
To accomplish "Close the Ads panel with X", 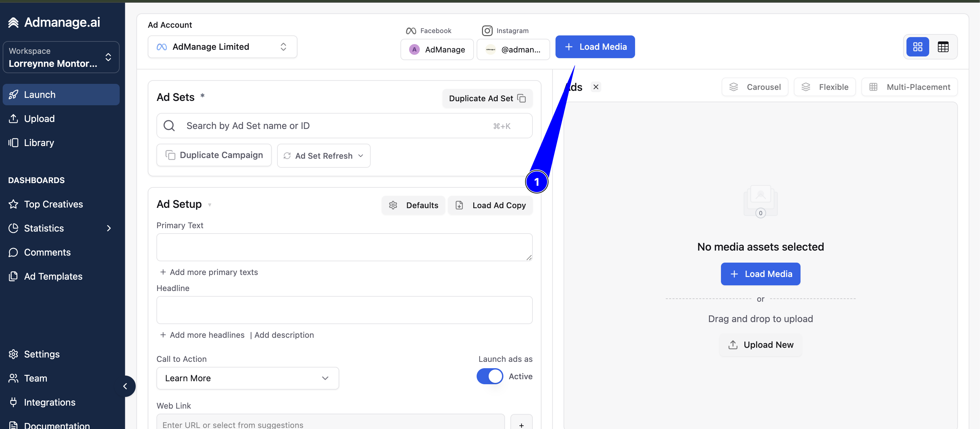I will pyautogui.click(x=596, y=87).
